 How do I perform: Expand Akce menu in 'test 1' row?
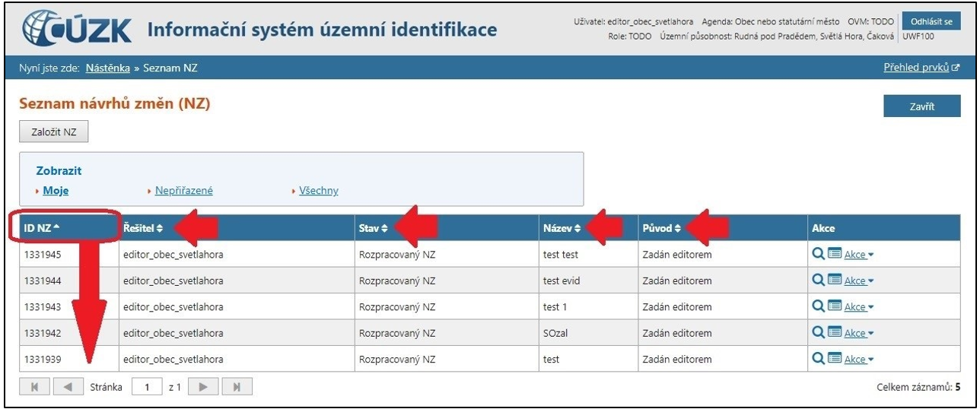[x=859, y=307]
